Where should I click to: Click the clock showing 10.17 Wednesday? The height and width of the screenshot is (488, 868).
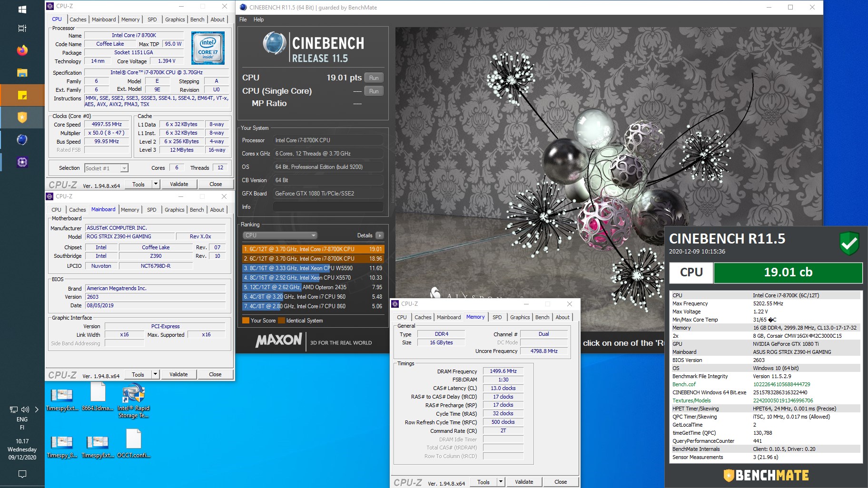tap(22, 449)
